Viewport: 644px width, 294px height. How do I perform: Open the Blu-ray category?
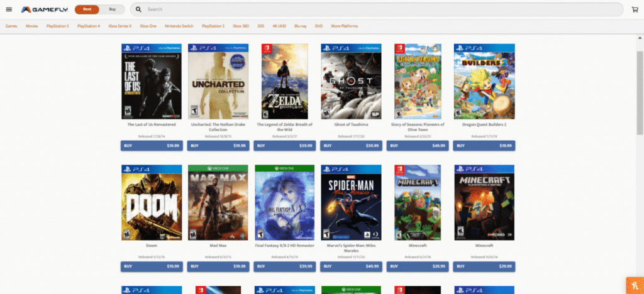pyautogui.click(x=300, y=26)
